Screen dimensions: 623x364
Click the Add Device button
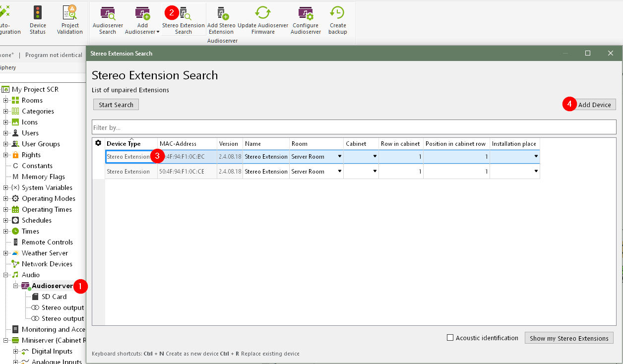tap(595, 105)
